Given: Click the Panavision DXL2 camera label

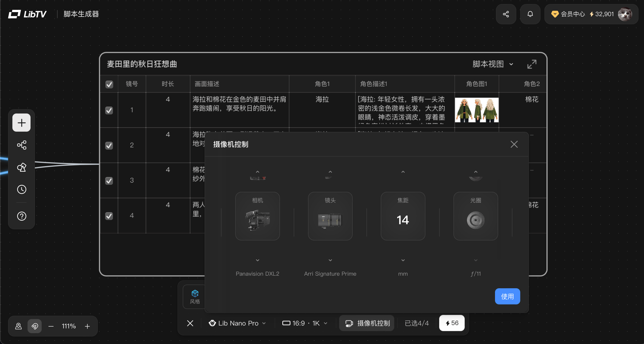Looking at the screenshot, I should pyautogui.click(x=258, y=274).
